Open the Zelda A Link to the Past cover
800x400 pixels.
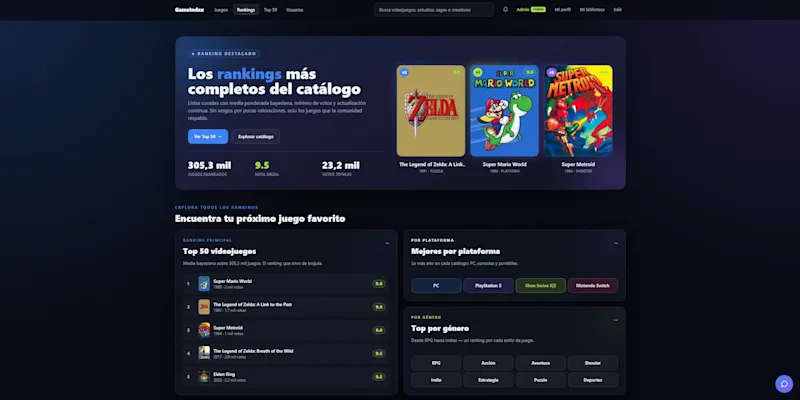(431, 111)
